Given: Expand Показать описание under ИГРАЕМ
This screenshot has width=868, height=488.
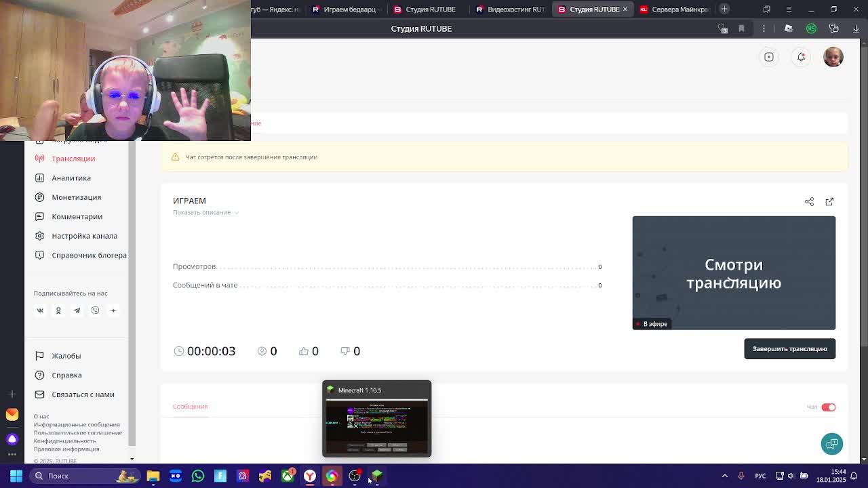Looking at the screenshot, I should [205, 212].
